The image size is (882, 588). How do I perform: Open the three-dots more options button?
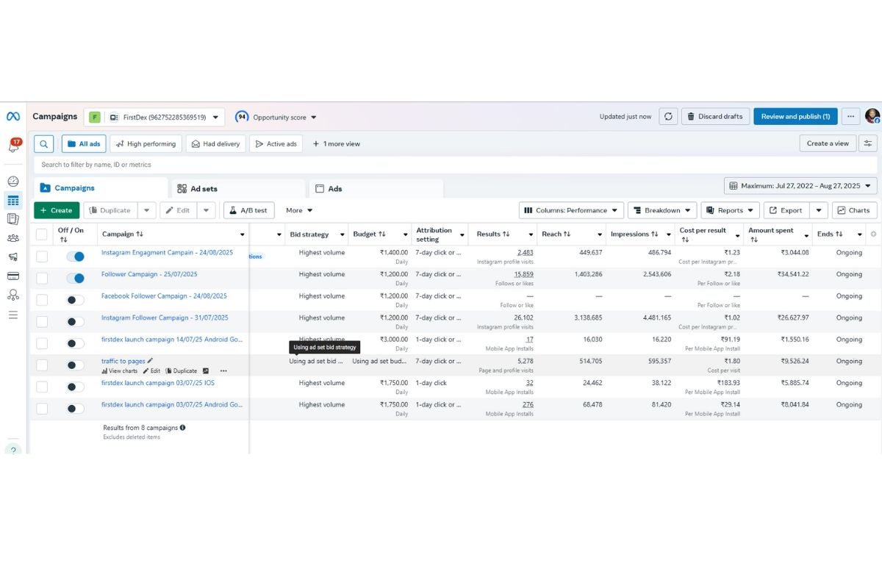click(x=850, y=117)
